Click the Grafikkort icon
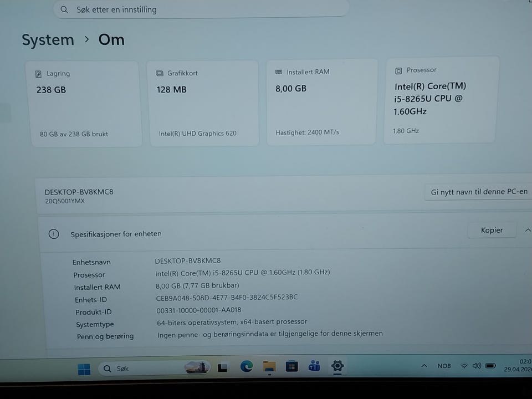Viewport: 532px width, 399px height. 160,73
